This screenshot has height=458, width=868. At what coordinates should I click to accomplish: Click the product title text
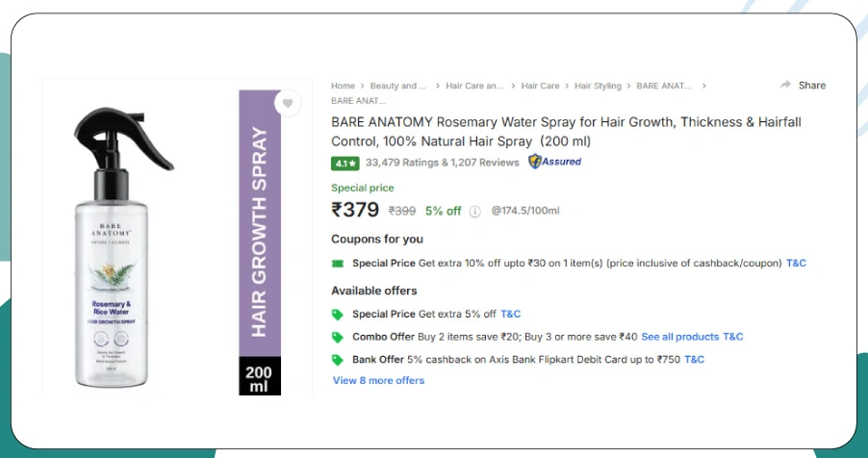click(566, 132)
